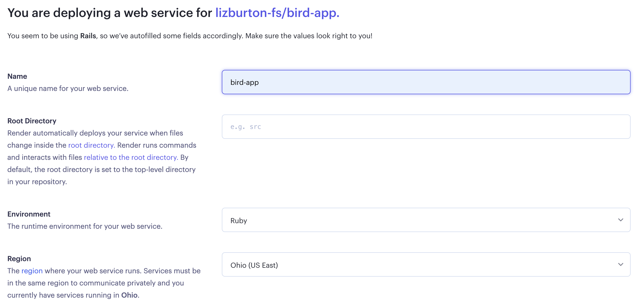Follow the region hyperlink in the description
644x307 pixels.
(32, 271)
